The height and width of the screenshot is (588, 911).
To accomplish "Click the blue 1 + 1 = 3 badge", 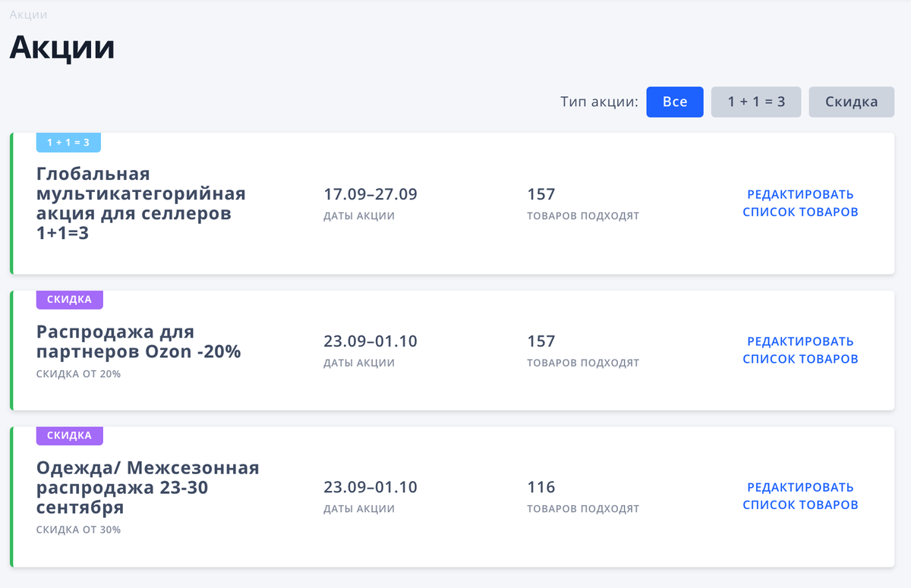I will pos(68,142).
